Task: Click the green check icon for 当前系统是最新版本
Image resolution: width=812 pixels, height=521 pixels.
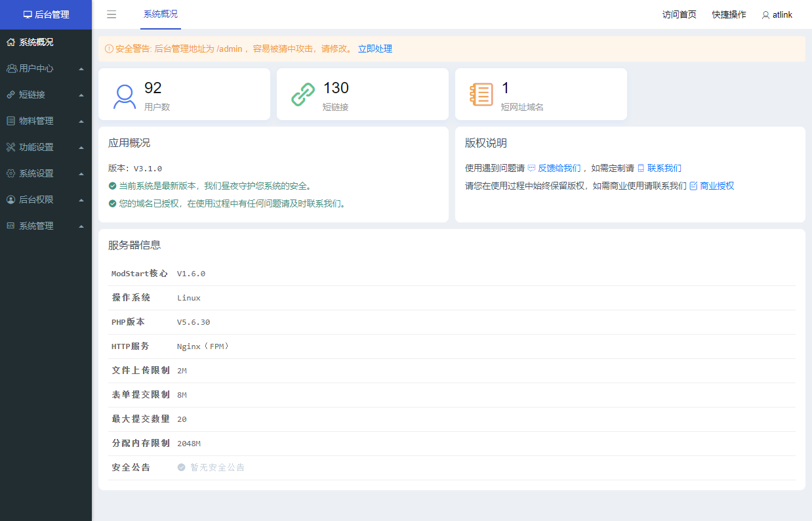Action: click(x=112, y=186)
